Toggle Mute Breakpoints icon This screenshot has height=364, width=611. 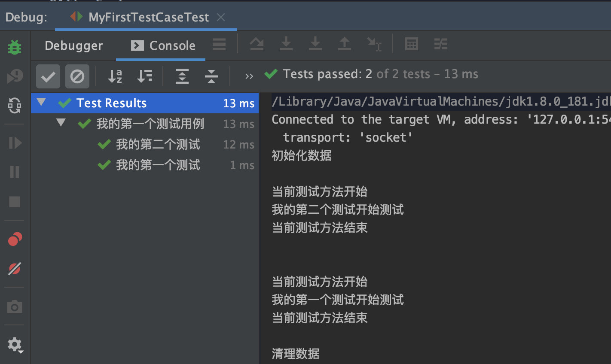(x=15, y=269)
